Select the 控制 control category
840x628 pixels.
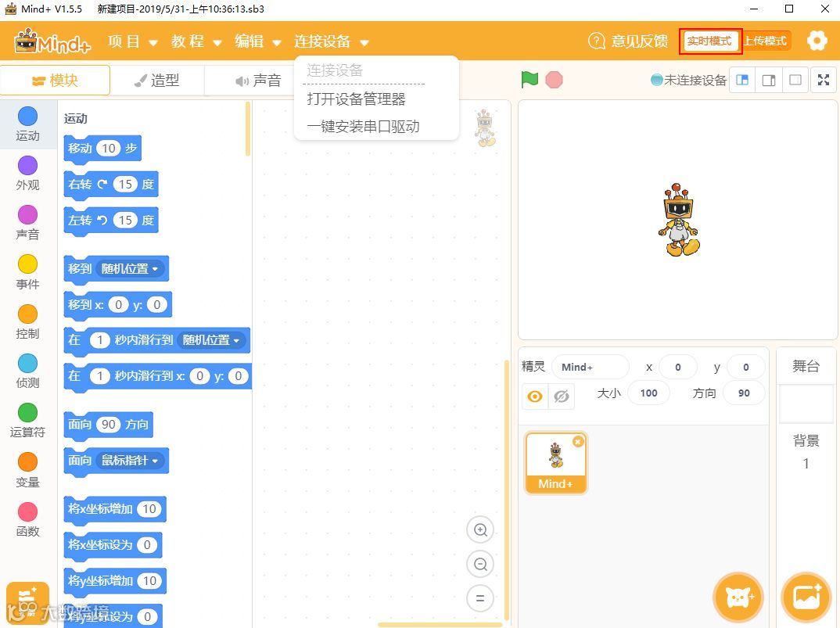click(27, 322)
